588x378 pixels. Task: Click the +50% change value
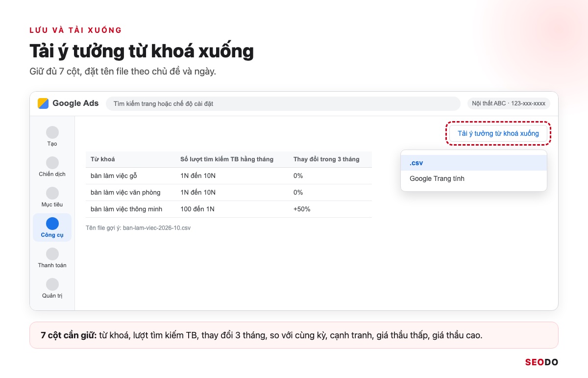[x=302, y=209]
